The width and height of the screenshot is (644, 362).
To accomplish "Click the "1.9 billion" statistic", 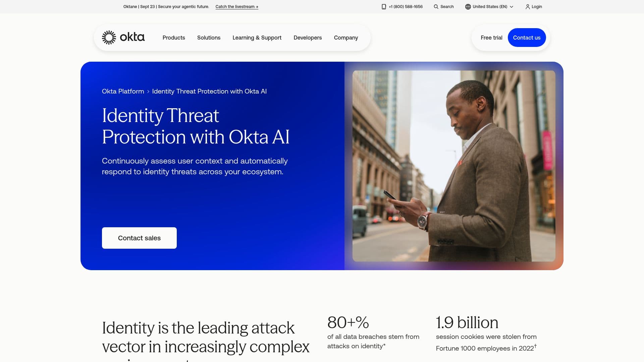I will tap(467, 322).
